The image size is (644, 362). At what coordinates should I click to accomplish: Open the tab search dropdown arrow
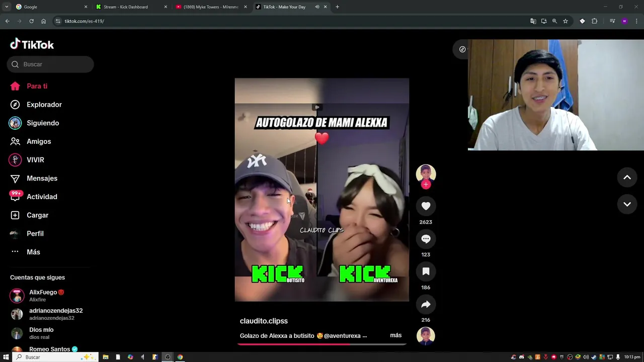[x=6, y=7]
